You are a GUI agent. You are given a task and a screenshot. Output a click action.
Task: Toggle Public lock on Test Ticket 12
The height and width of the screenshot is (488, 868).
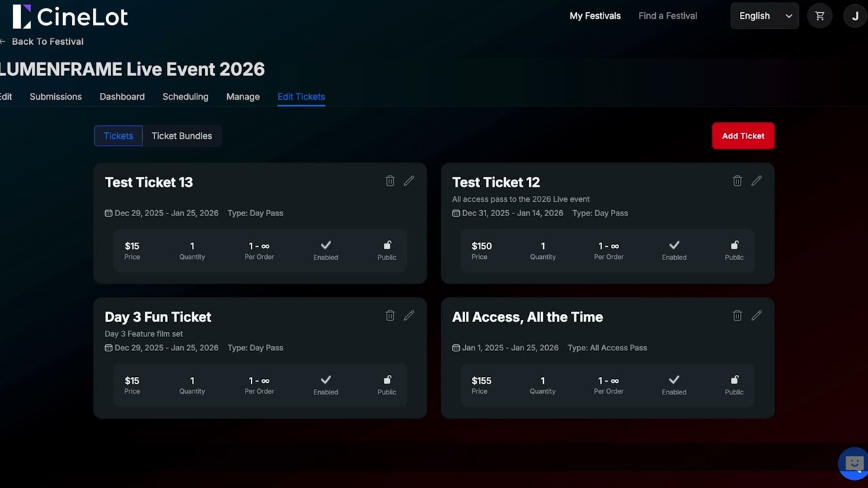tap(734, 245)
